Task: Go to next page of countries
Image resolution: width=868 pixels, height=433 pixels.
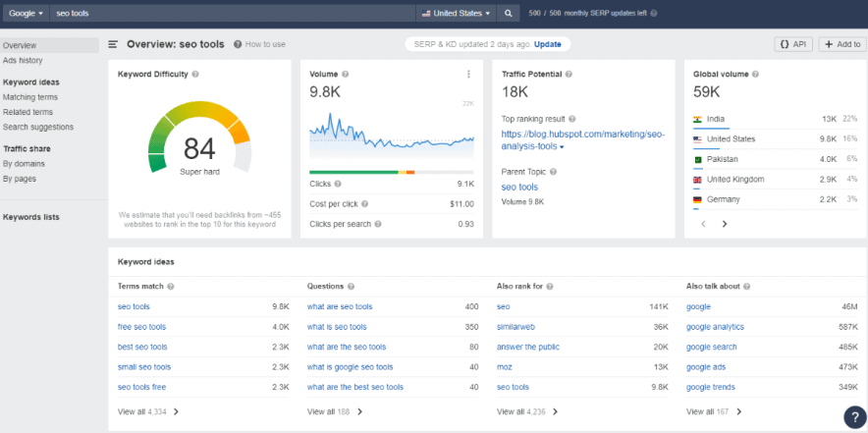Action: tap(725, 224)
